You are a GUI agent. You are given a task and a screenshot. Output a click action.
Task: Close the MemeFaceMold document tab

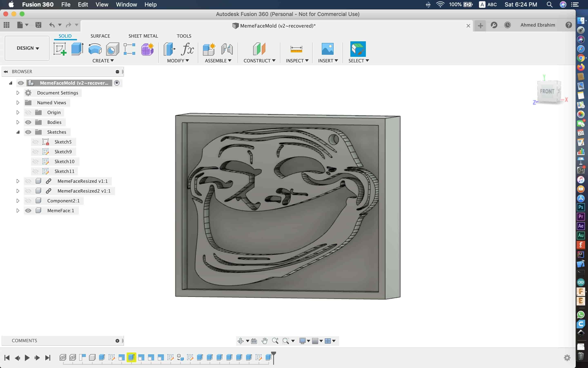[468, 26]
